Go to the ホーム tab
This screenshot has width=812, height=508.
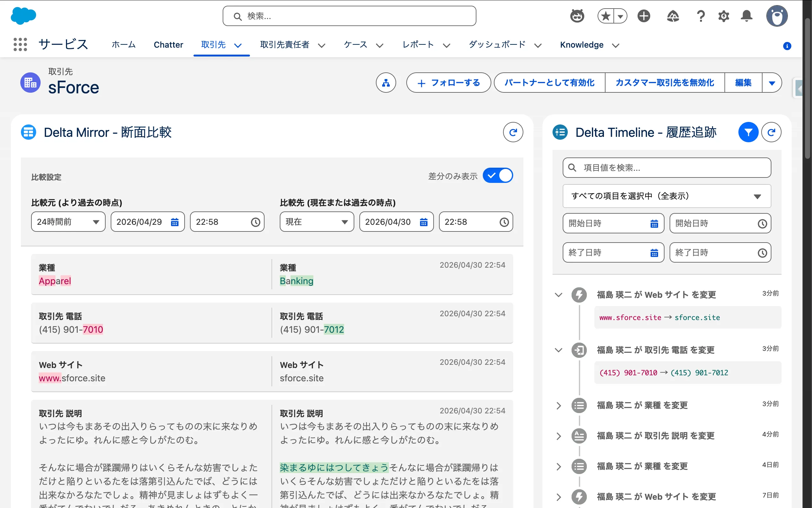click(123, 45)
